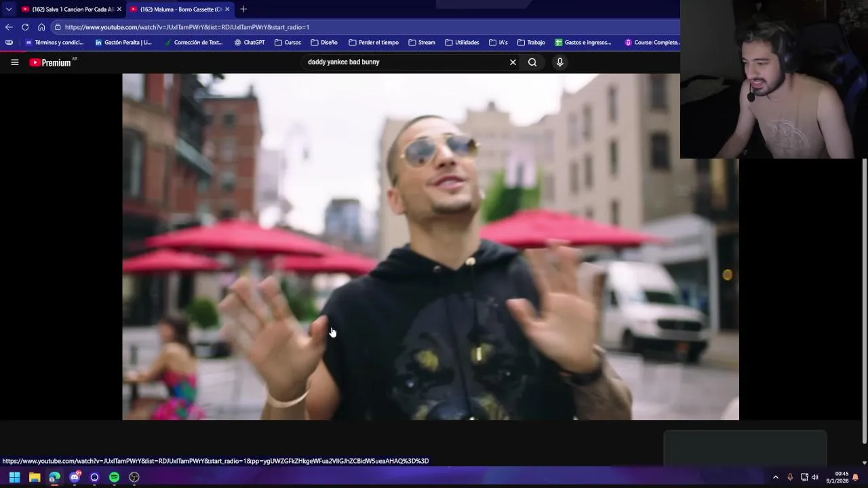Open File Explorer from the taskbar
This screenshot has height=488, width=868.
pos(35,477)
